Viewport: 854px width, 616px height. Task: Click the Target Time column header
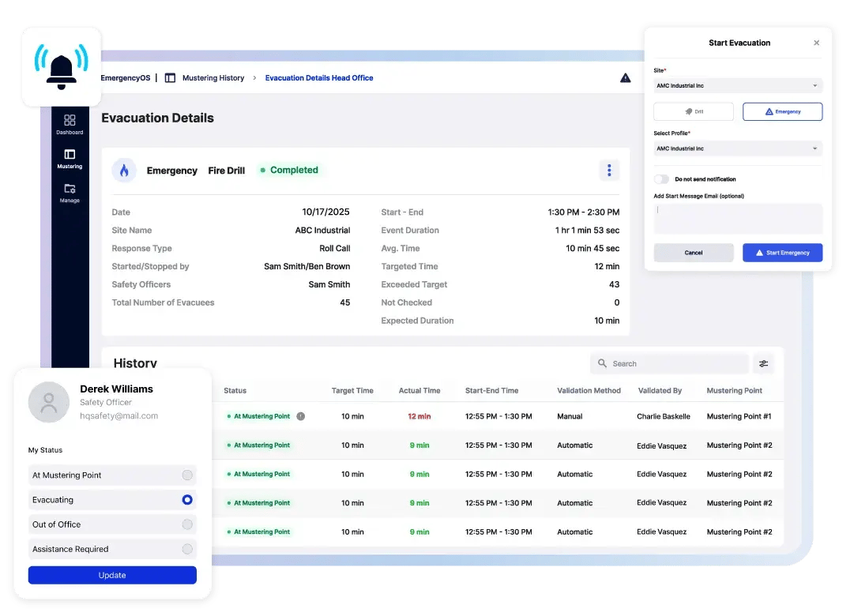pyautogui.click(x=352, y=390)
